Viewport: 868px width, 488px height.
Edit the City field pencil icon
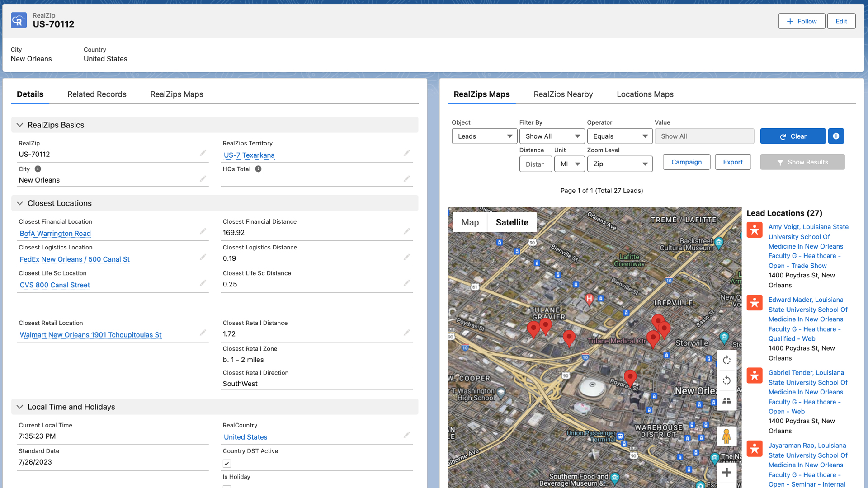203,179
